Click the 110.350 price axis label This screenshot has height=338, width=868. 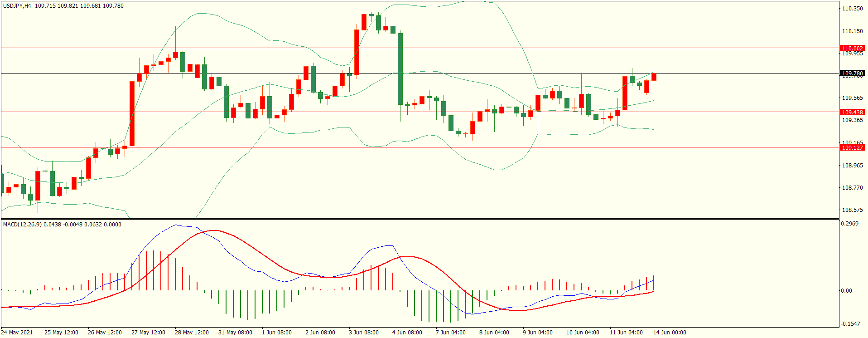tap(852, 9)
